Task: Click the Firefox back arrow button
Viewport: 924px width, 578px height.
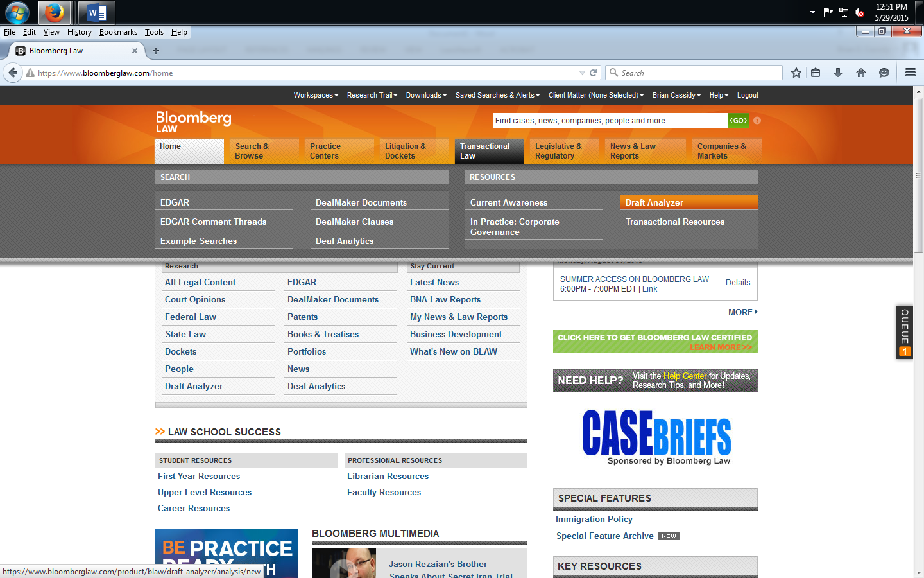Action: [13, 73]
